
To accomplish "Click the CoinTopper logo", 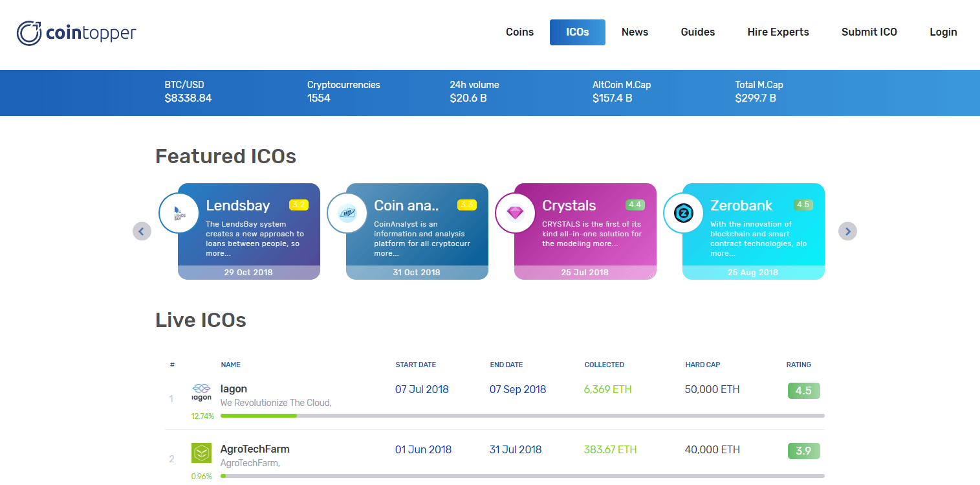I will (76, 32).
